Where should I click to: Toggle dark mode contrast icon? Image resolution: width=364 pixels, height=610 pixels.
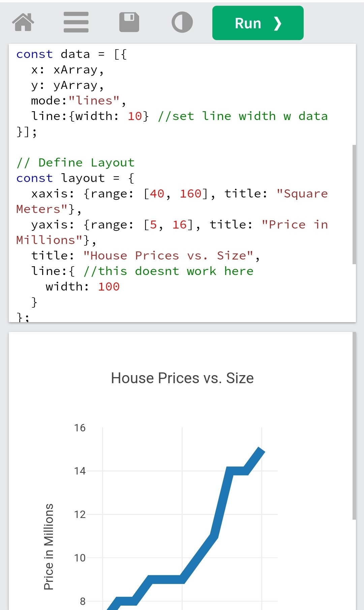tap(182, 22)
